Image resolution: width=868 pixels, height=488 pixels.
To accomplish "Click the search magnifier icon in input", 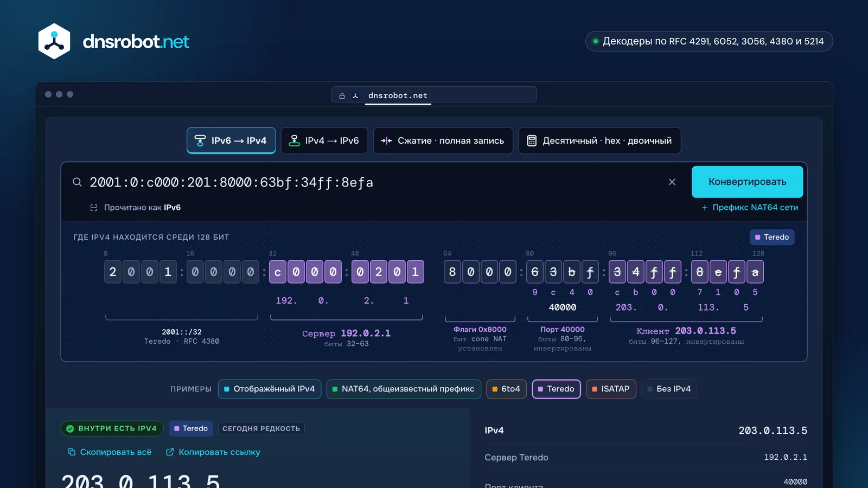I will pyautogui.click(x=77, y=182).
